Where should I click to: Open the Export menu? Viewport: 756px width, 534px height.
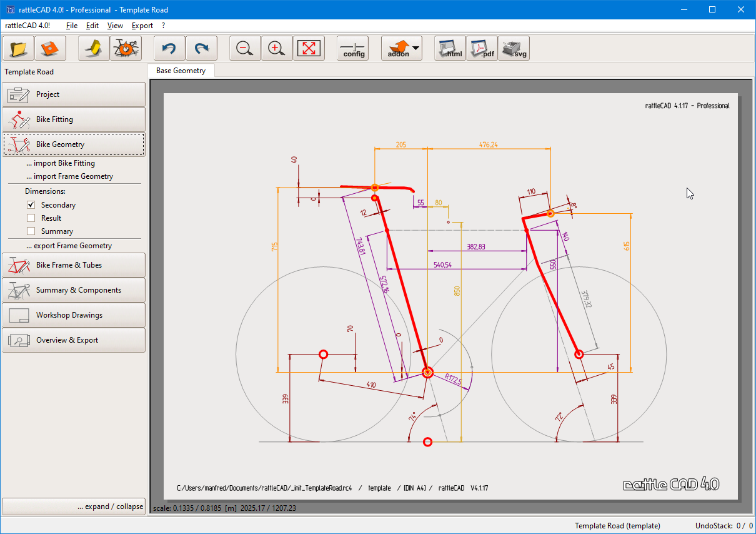142,26
